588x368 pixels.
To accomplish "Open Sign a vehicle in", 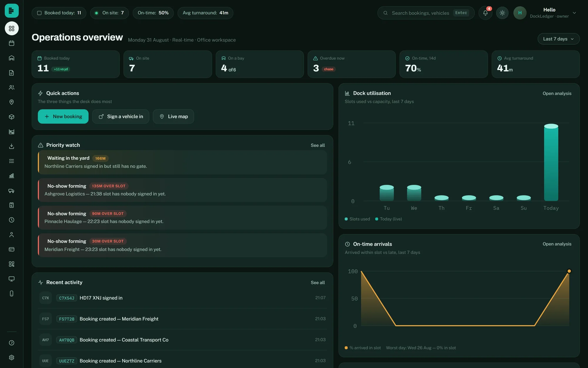I will pos(121,117).
